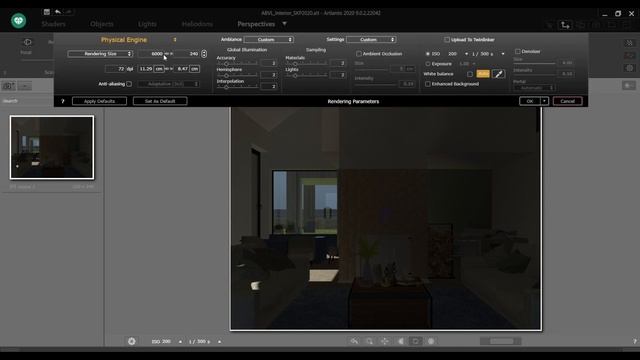Image resolution: width=640 pixels, height=360 pixels.
Task: Enable the Ambient Occlusion checkbox
Action: 358,54
